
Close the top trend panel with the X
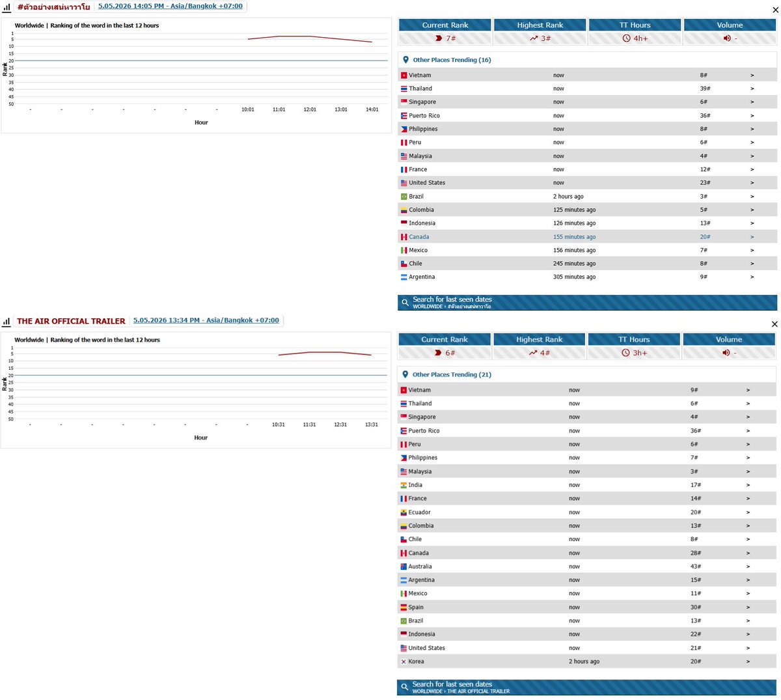[774, 10]
